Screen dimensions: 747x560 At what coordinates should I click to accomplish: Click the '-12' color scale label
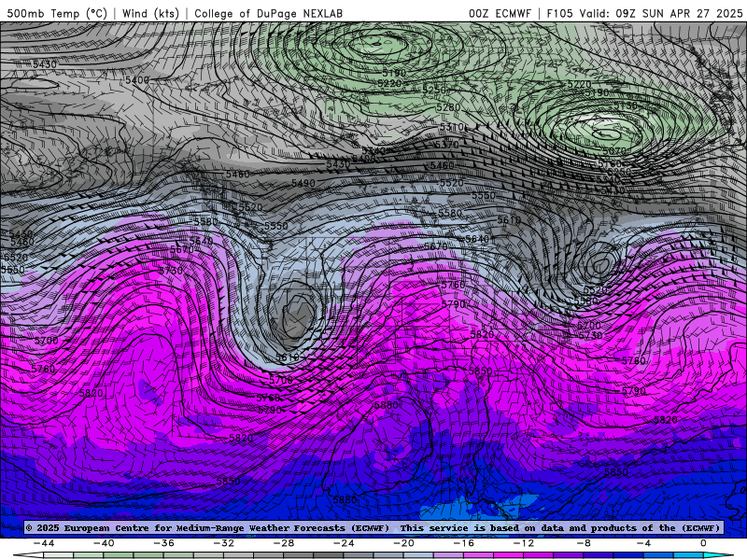[x=524, y=543]
